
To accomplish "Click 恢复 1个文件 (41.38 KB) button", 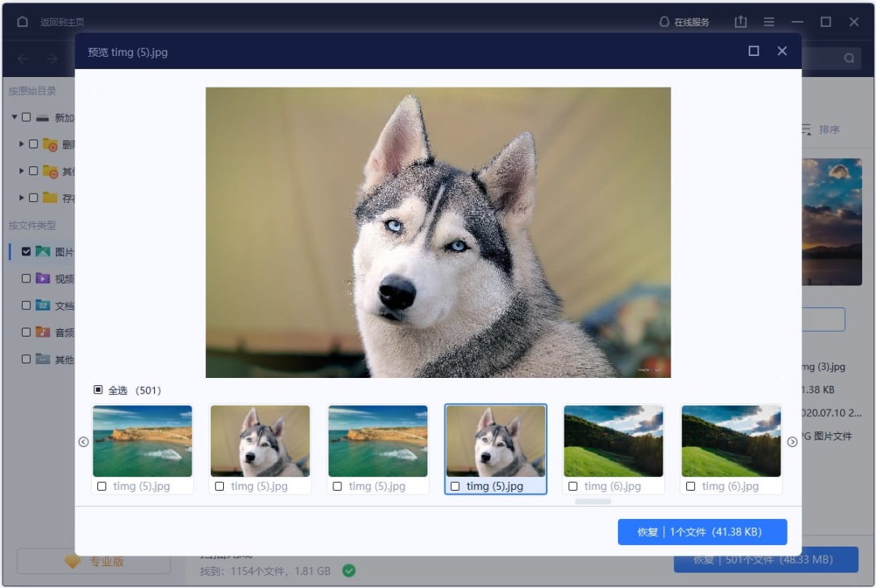I will pyautogui.click(x=702, y=532).
